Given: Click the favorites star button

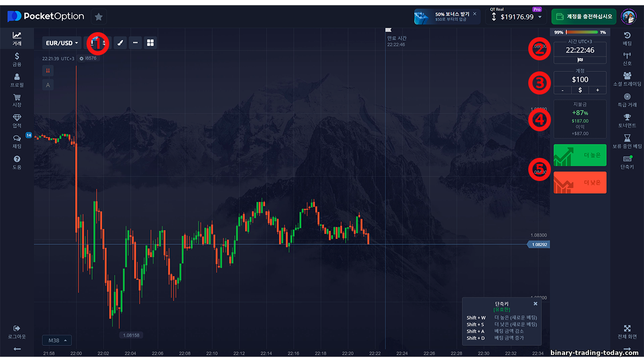Looking at the screenshot, I should point(99,17).
